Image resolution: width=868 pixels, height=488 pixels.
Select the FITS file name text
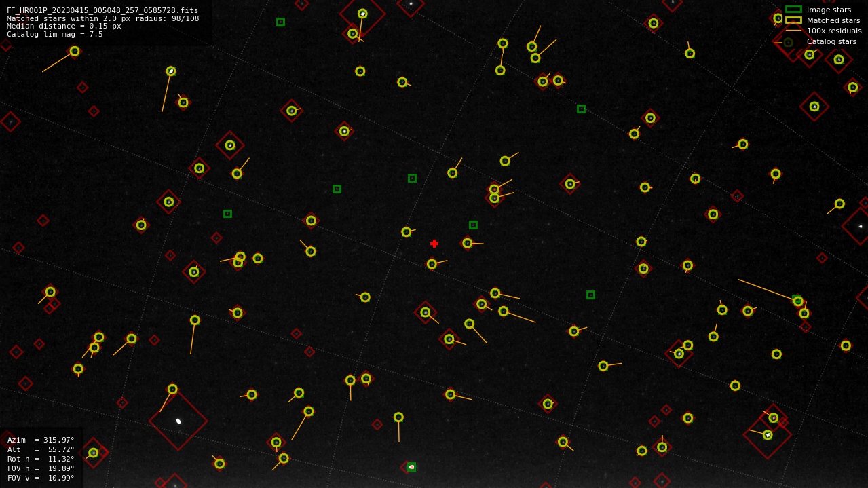tap(102, 11)
